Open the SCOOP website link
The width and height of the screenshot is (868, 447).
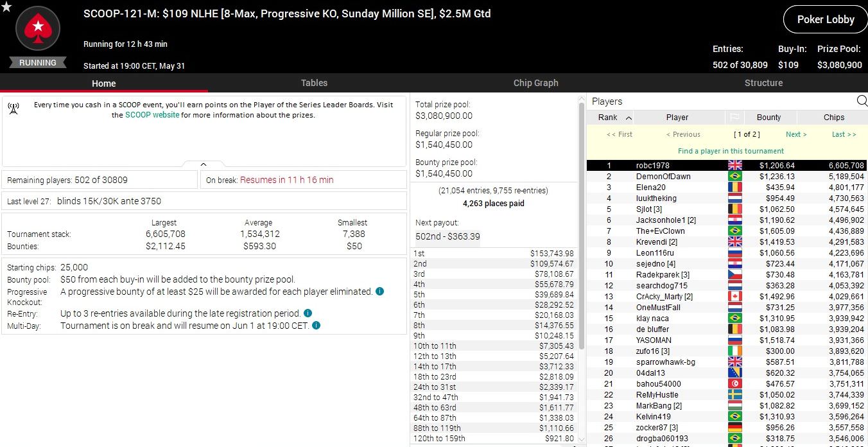coord(152,115)
